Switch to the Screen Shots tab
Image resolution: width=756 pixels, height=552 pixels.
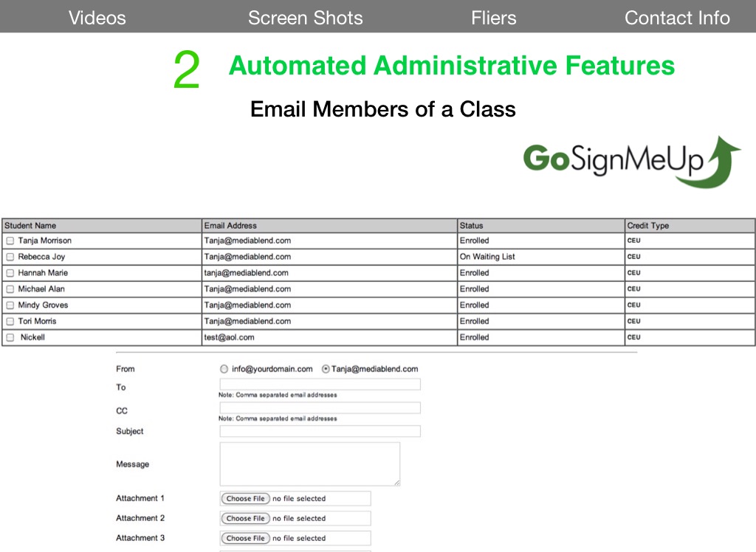(x=305, y=18)
